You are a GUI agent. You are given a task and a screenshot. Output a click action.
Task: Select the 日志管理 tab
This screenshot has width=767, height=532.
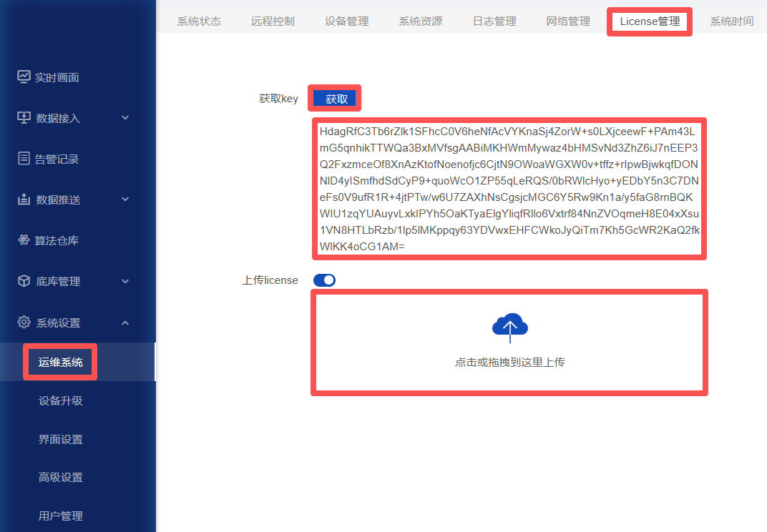pos(494,21)
